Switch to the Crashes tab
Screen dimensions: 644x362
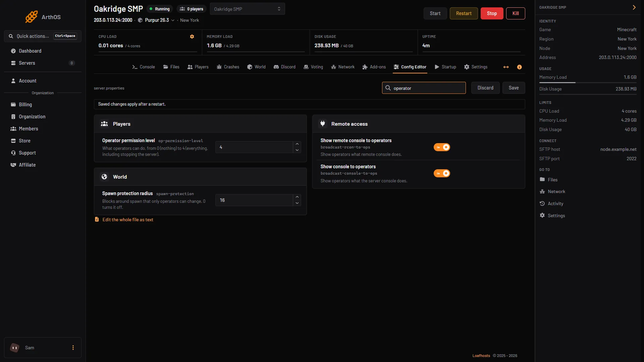click(228, 67)
